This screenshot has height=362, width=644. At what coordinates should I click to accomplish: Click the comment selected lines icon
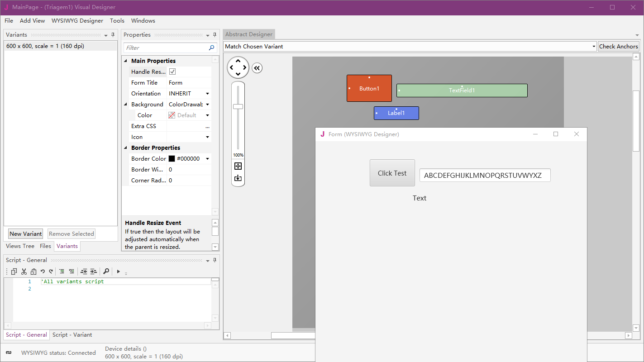pyautogui.click(x=62, y=271)
